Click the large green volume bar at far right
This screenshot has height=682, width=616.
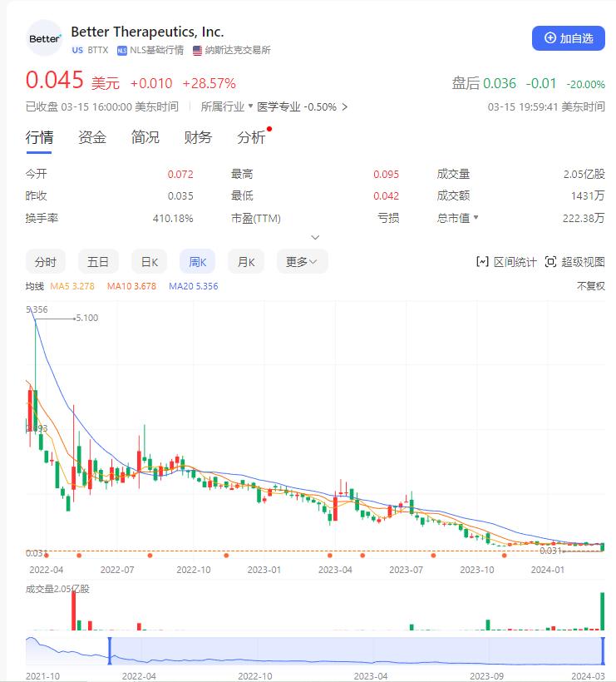[x=602, y=610]
